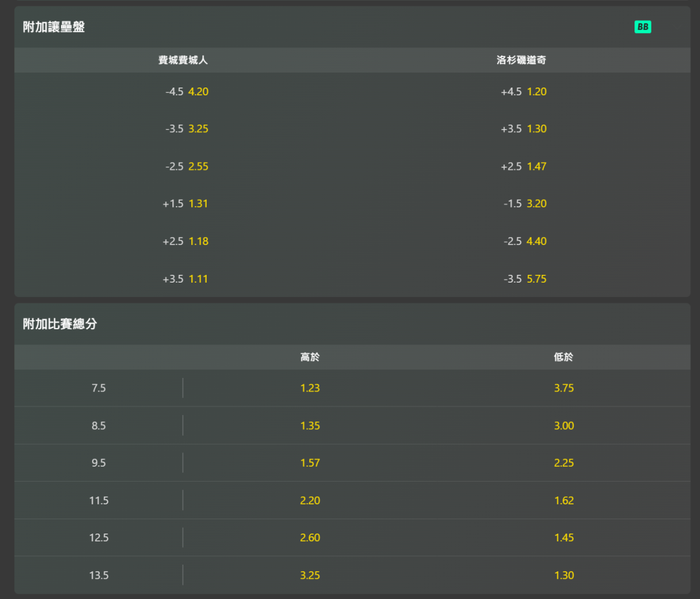
Task: Click the green BB bet builder icon
Action: [x=642, y=27]
